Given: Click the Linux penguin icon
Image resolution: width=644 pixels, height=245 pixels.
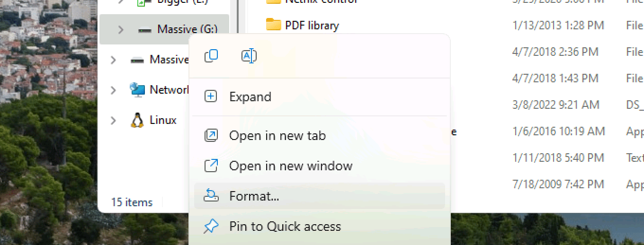Looking at the screenshot, I should coord(137,120).
